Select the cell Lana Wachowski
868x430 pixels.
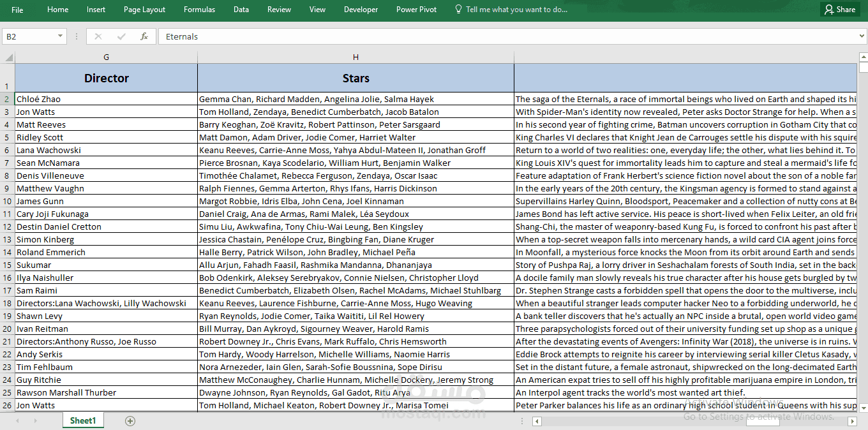coord(106,150)
